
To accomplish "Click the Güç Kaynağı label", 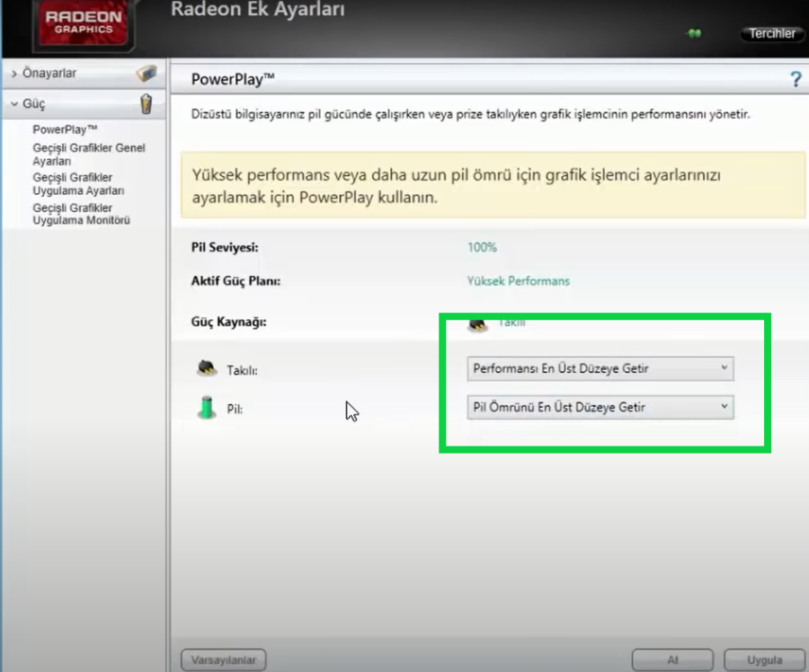I will pos(228,322).
